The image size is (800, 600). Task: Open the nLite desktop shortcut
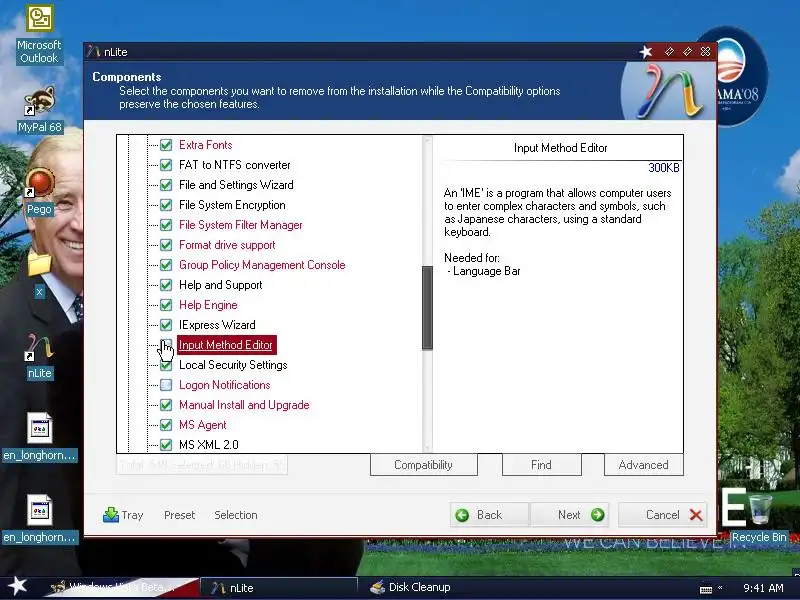39,356
